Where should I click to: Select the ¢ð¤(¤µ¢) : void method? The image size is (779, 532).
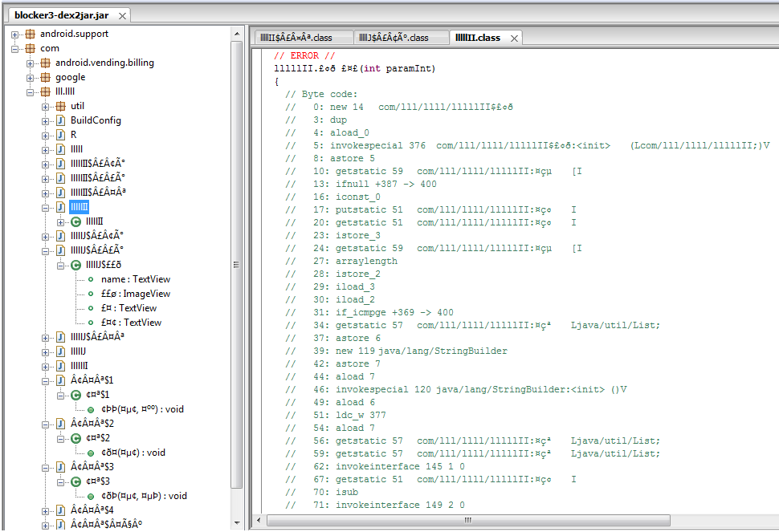[133, 453]
